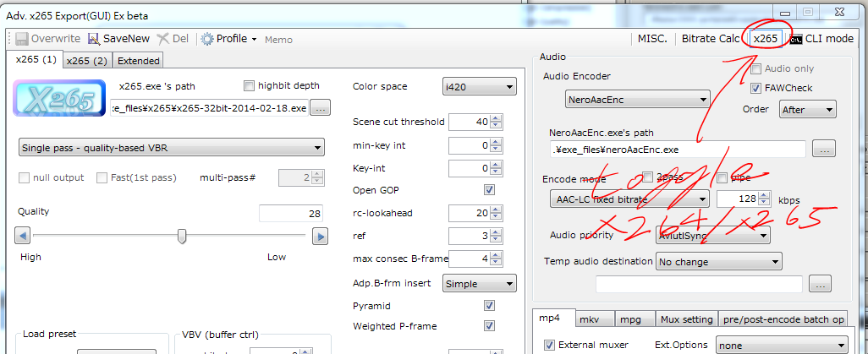Open pre/post-encode batch tab

783,319
